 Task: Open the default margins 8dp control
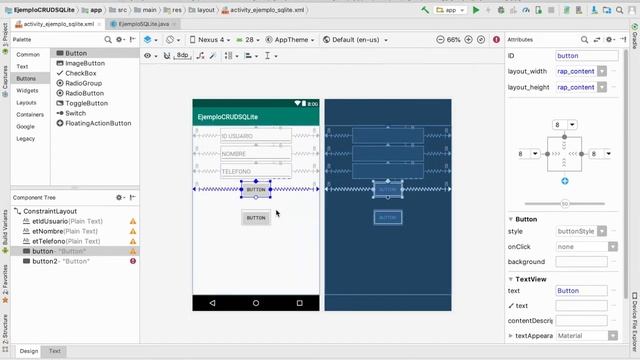pyautogui.click(x=183, y=56)
